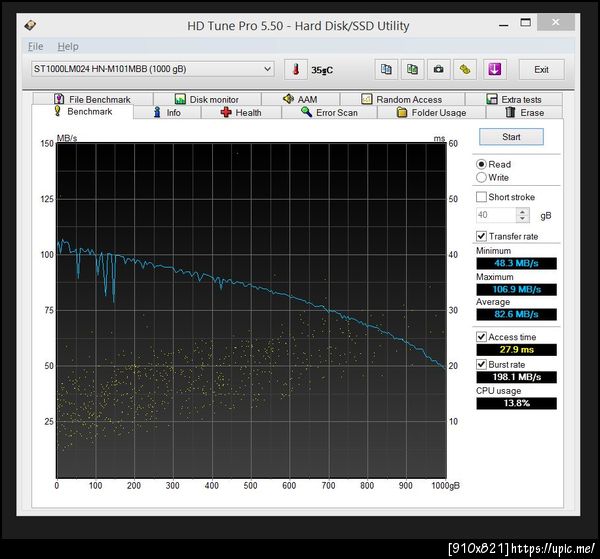
Task: Click the Burst rate value 198.1 MB/s
Action: click(516, 377)
